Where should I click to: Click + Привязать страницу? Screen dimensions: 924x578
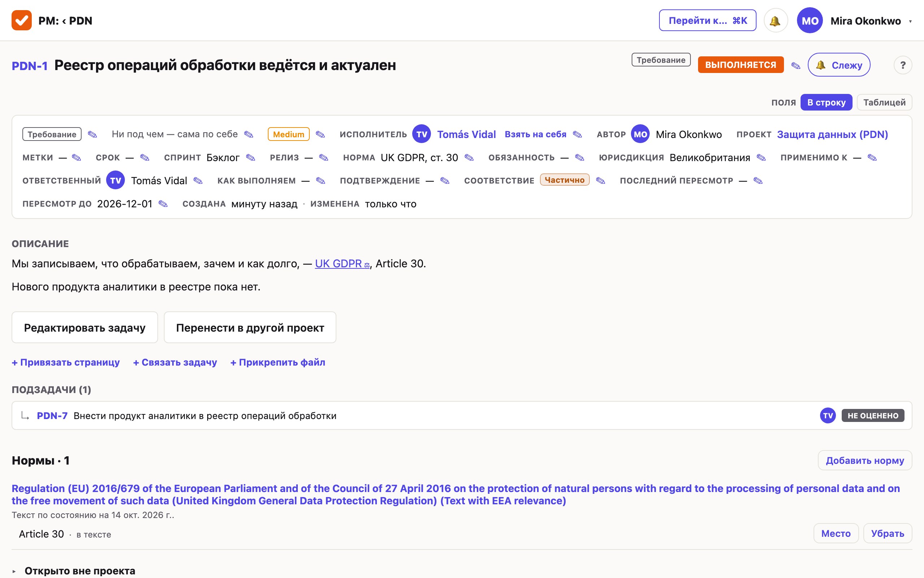click(66, 362)
